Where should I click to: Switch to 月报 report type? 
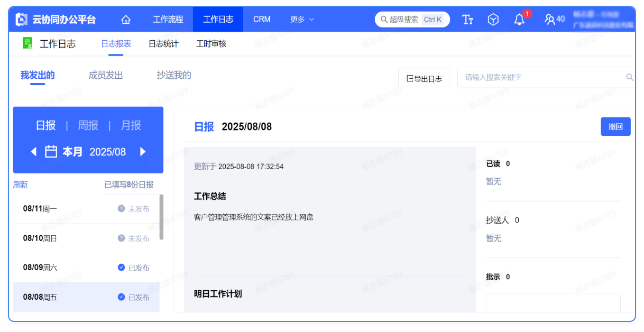(x=131, y=125)
